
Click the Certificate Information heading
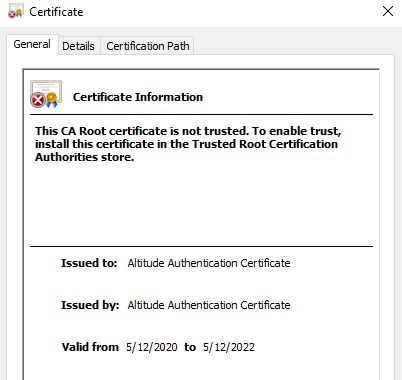coord(138,97)
